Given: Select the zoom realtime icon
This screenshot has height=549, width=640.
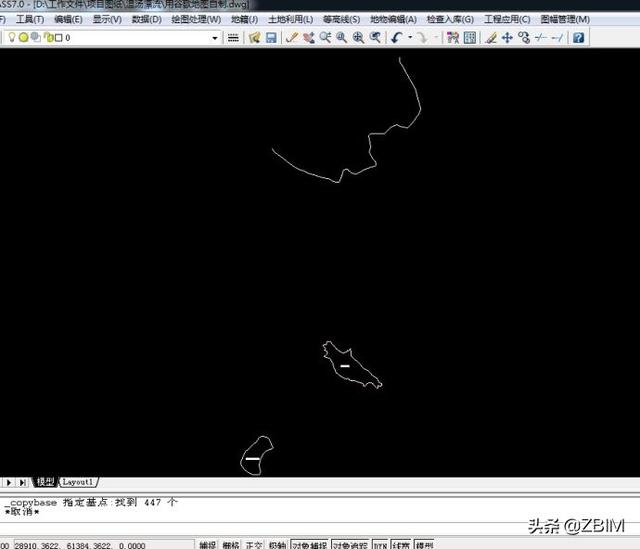Looking at the screenshot, I should (x=325, y=38).
